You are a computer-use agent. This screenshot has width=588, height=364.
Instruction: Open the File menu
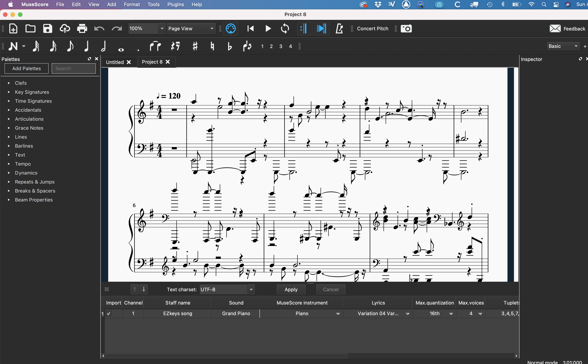60,4
